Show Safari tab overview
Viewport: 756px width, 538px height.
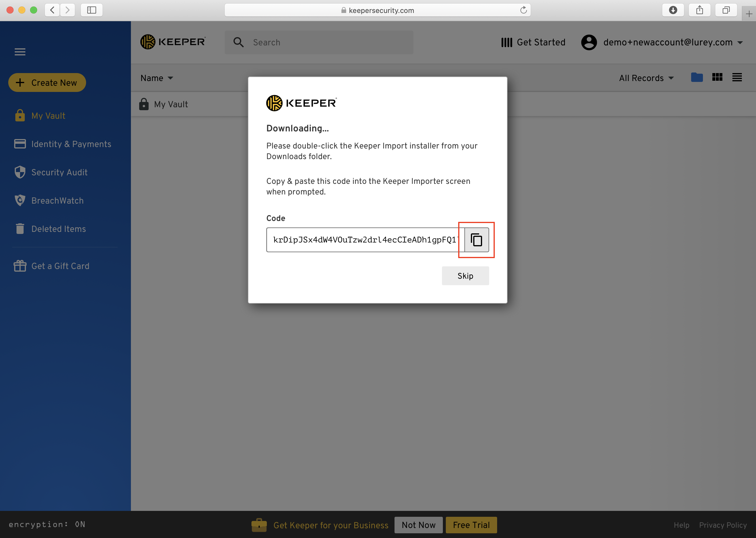(x=726, y=10)
